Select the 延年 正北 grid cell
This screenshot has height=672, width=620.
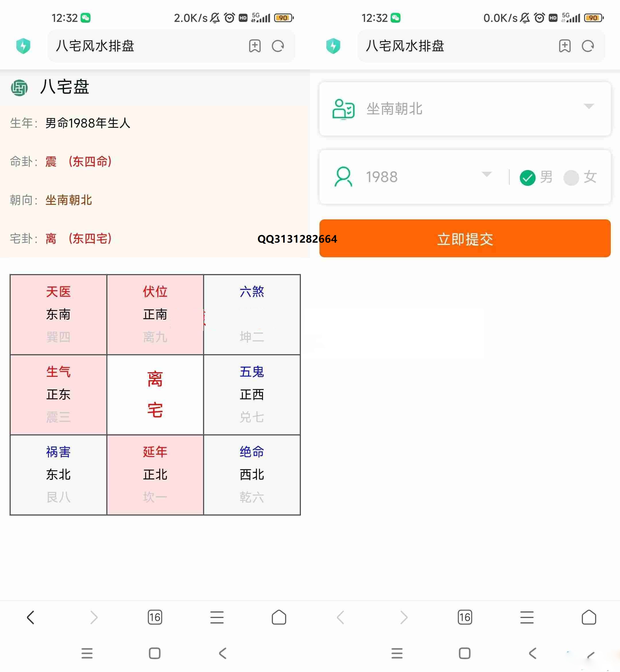tap(155, 475)
